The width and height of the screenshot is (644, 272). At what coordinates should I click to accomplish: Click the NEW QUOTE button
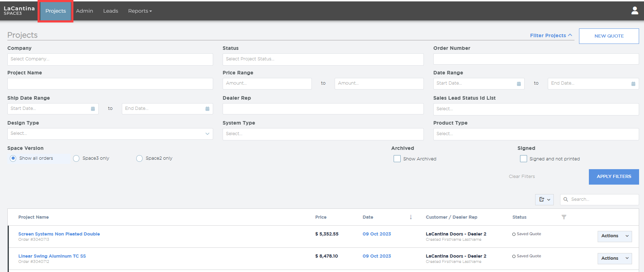pyautogui.click(x=609, y=36)
